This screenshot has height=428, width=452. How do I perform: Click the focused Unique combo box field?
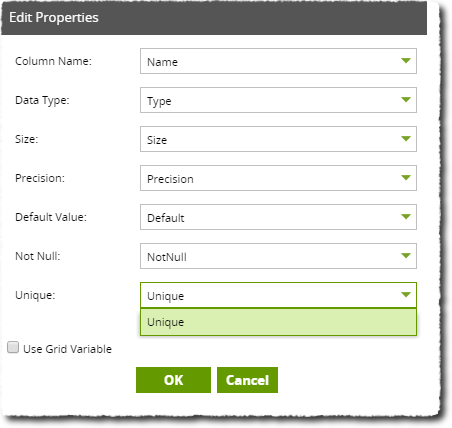(x=278, y=295)
